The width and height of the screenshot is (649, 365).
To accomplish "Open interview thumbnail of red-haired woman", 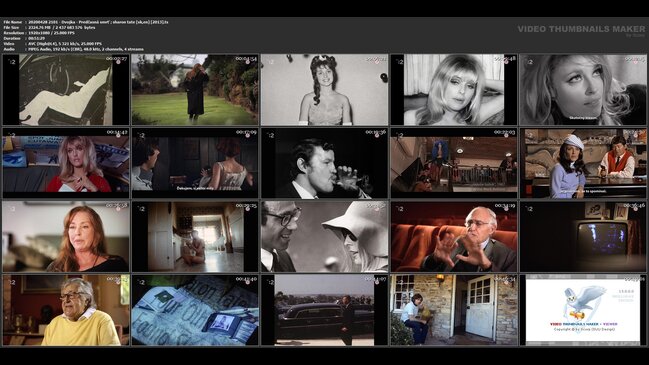I will (x=66, y=237).
